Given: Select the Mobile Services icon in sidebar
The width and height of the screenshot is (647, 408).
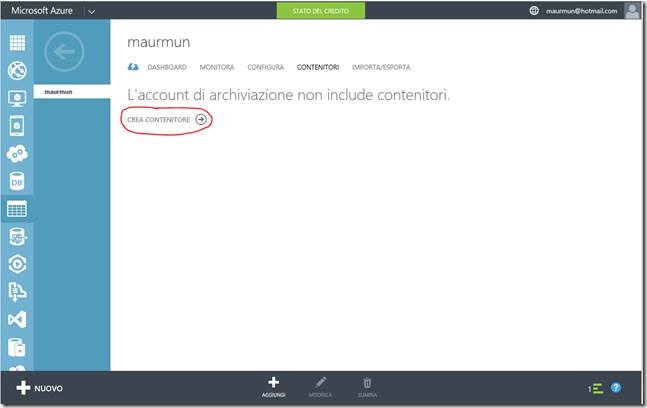Looking at the screenshot, I should [x=17, y=126].
